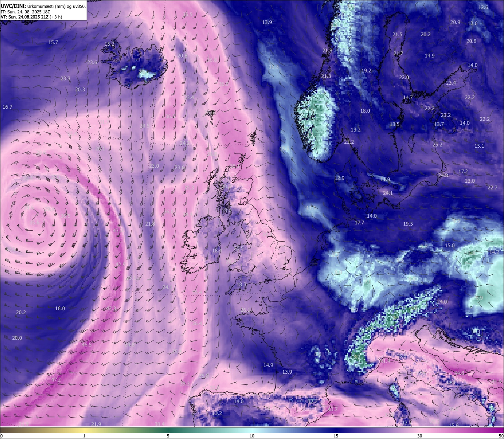
Task: Click the '50' tick label on the colour scale
Action: point(501,436)
